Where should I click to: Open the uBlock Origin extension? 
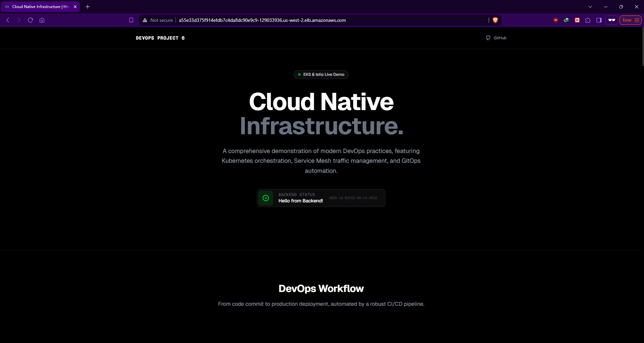pyautogui.click(x=556, y=20)
